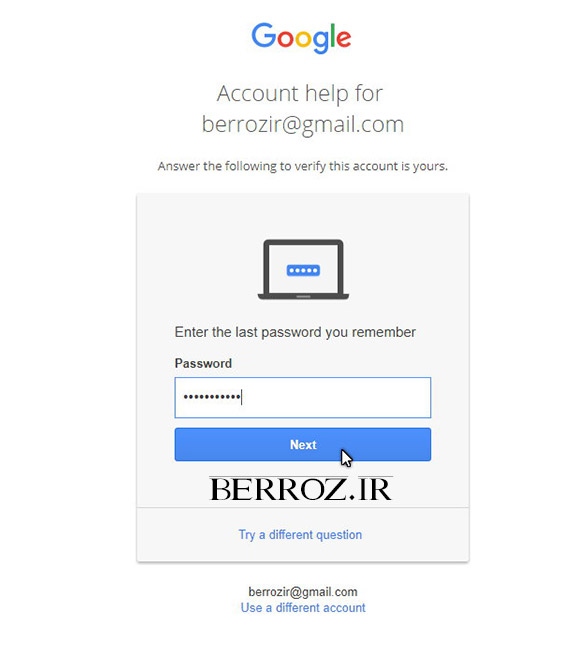Select Use a different account link
Image resolution: width=575 pixels, height=655 pixels.
click(x=303, y=608)
